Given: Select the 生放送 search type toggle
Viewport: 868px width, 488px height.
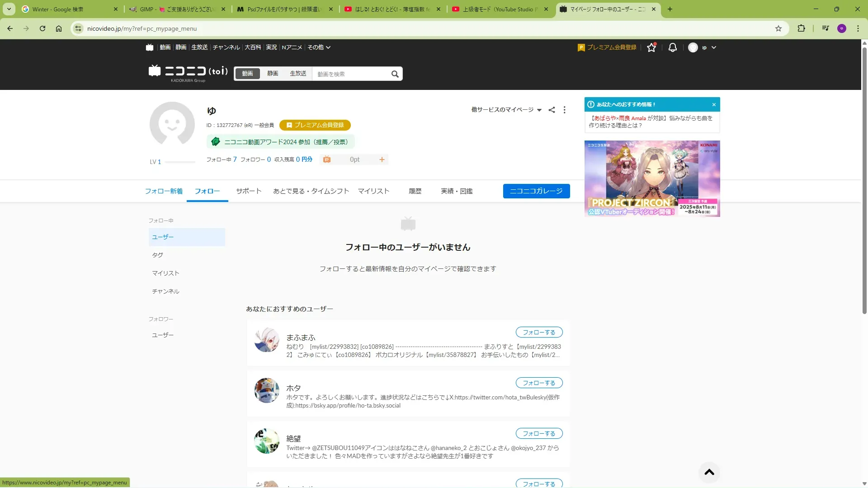Looking at the screenshot, I should [x=298, y=74].
